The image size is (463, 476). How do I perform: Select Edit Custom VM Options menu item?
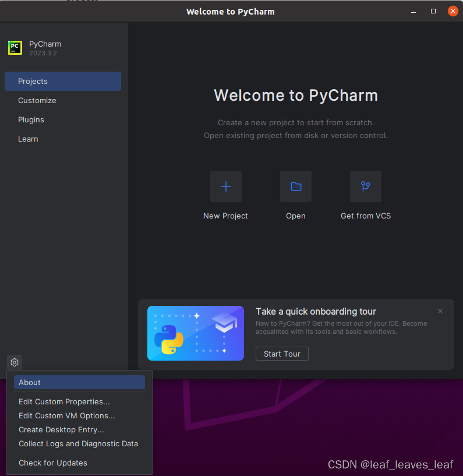pyautogui.click(x=79, y=415)
